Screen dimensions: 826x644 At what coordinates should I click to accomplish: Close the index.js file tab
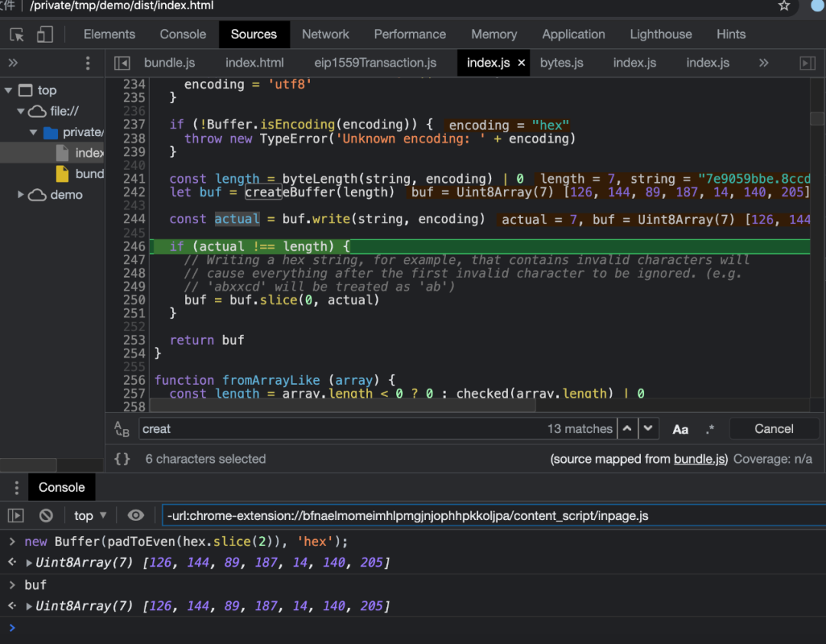[521, 63]
